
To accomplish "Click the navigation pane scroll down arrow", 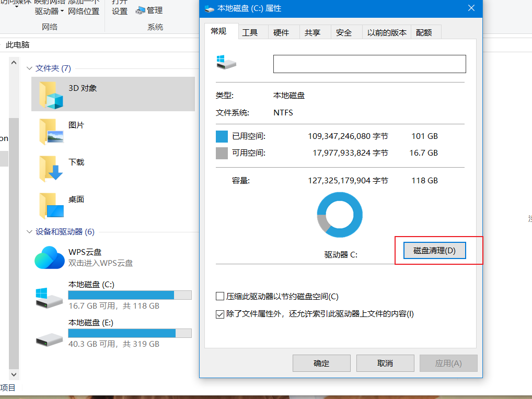I will (x=14, y=374).
